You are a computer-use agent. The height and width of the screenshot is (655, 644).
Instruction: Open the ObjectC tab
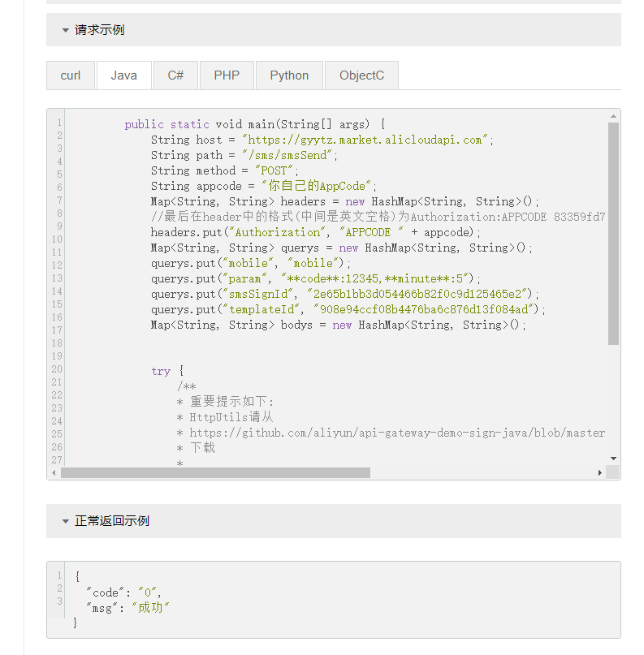click(361, 75)
